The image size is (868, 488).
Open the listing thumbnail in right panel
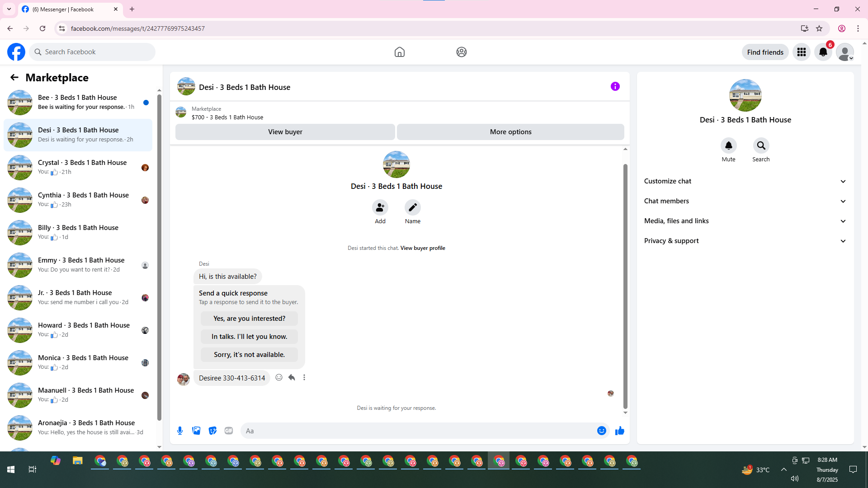click(745, 95)
